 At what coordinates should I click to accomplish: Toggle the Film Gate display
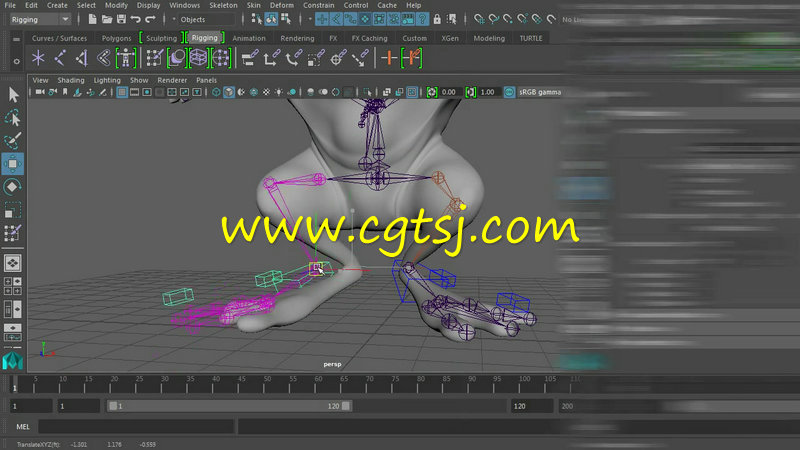(134, 92)
